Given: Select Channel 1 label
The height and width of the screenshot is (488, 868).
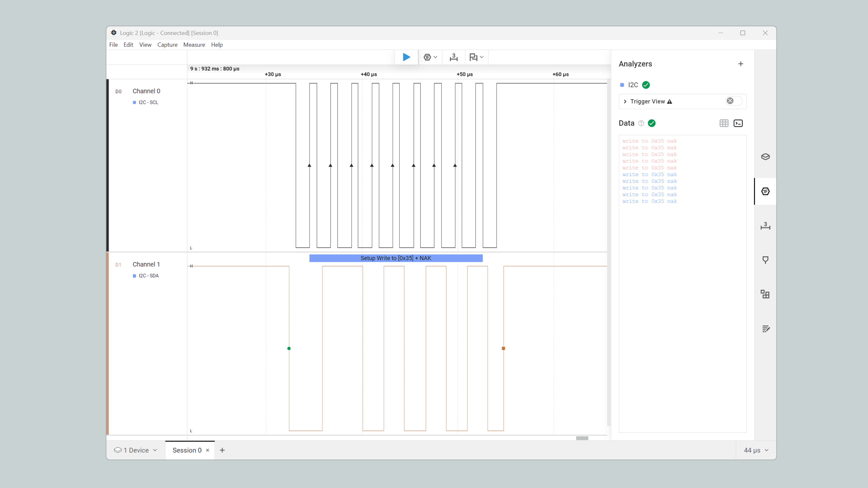Looking at the screenshot, I should coord(146,264).
